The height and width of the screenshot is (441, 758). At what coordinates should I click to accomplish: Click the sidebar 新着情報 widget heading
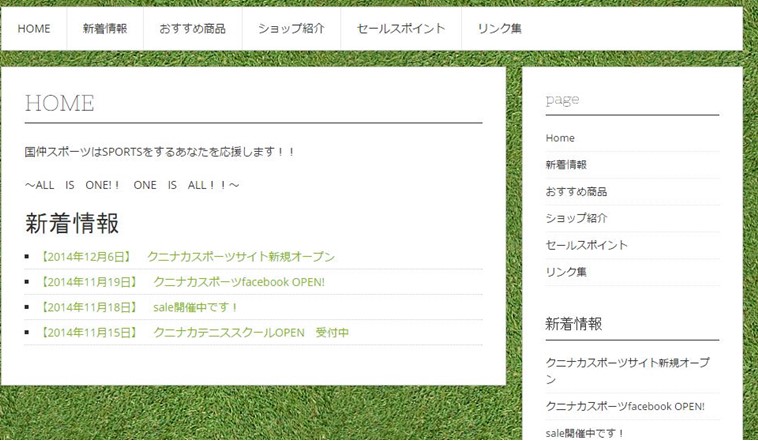(574, 323)
